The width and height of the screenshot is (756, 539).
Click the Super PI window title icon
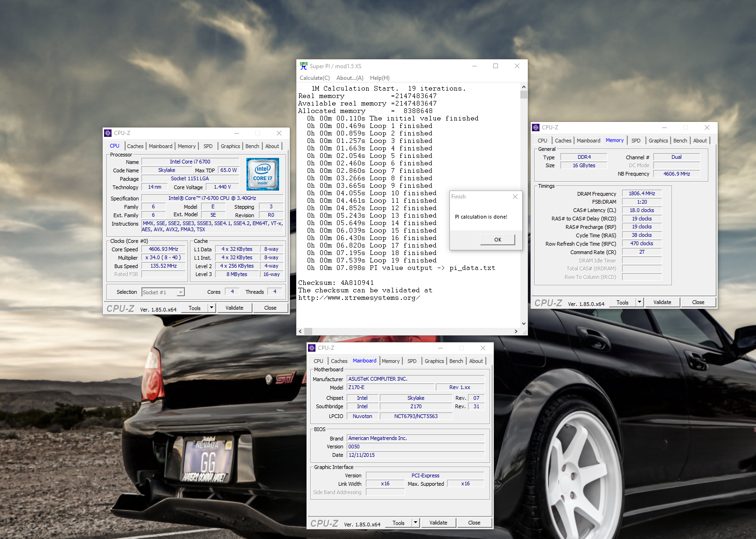304,66
